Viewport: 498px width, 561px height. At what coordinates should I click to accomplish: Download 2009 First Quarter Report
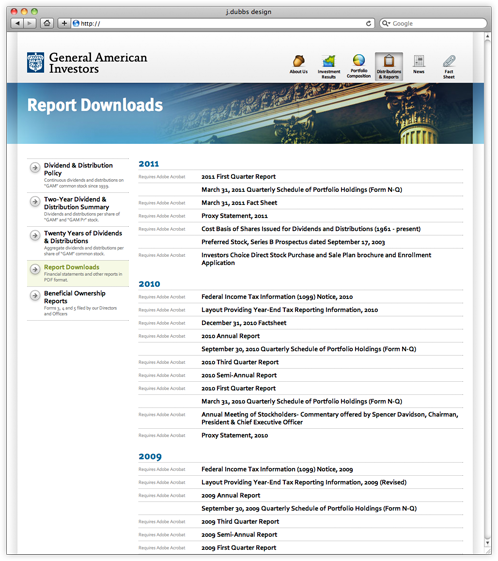[x=239, y=548]
